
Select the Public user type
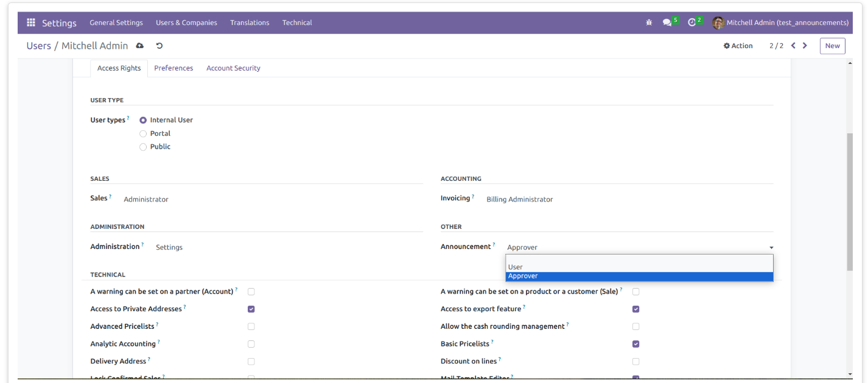click(143, 147)
